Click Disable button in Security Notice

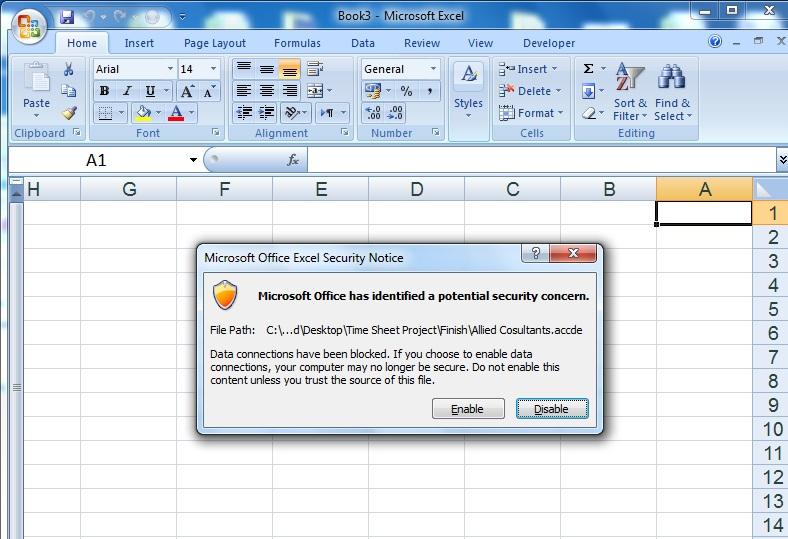552,409
